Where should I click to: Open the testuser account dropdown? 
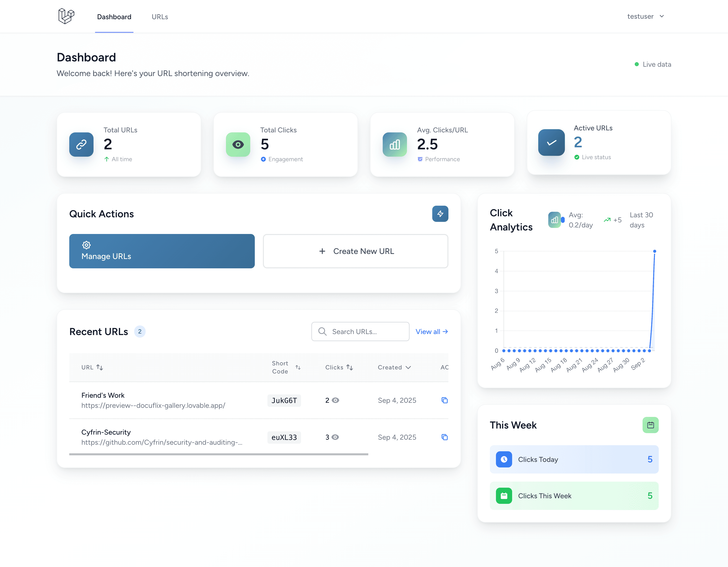645,16
